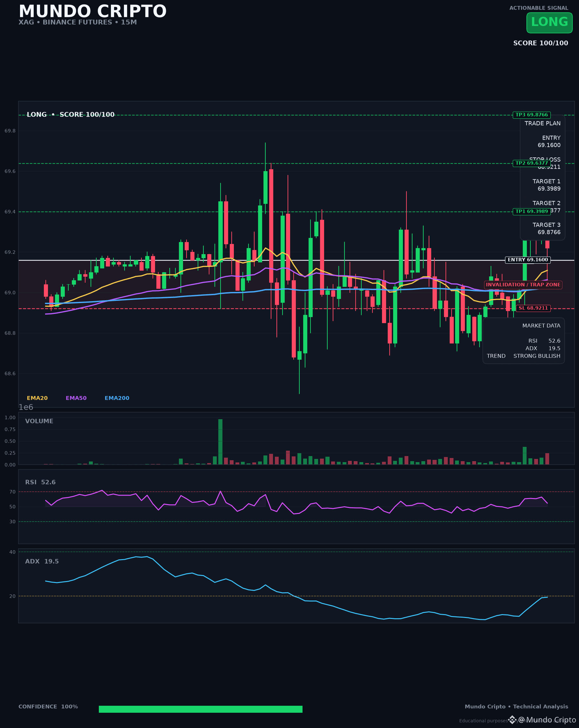This screenshot has width=579, height=728.
Task: Click the 40 level on the ADX axis
Action: coord(12,552)
